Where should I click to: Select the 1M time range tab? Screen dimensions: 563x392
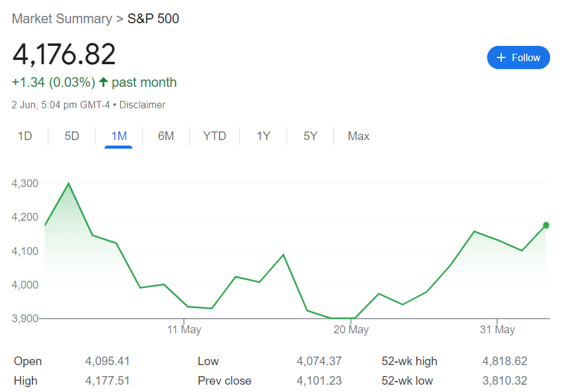click(x=119, y=136)
